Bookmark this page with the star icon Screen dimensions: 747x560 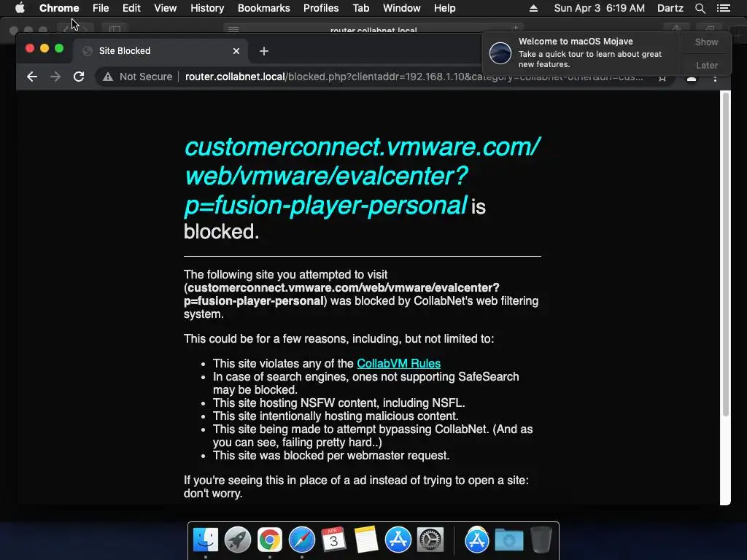click(x=662, y=77)
